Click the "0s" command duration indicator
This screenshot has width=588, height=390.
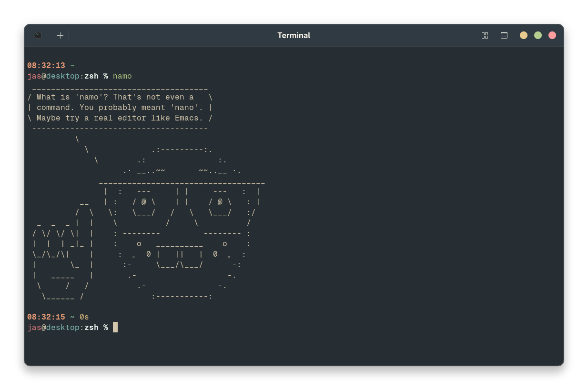pos(84,317)
